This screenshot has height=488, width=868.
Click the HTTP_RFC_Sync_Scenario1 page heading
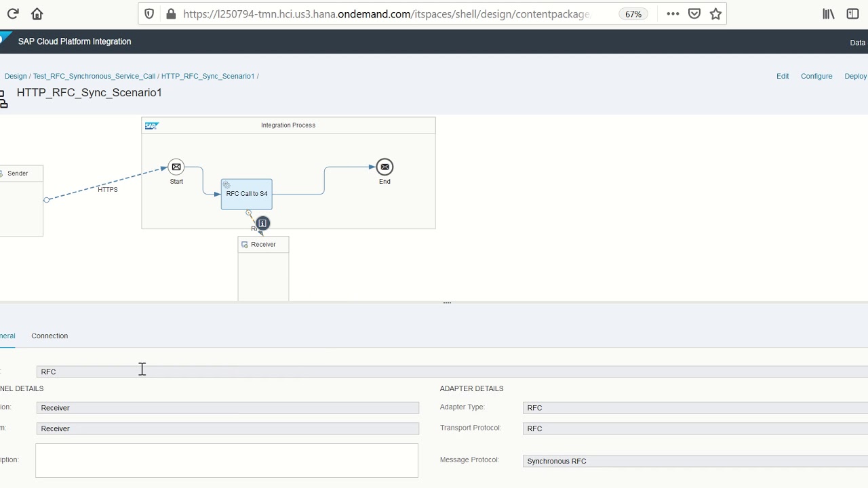[x=90, y=93]
